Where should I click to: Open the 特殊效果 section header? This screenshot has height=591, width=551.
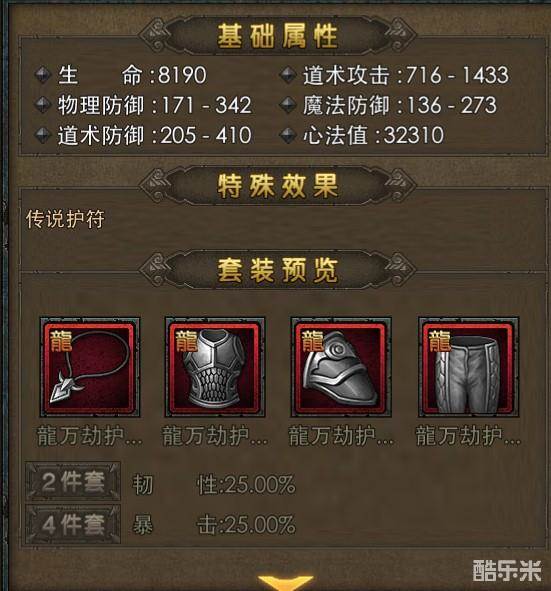pyautogui.click(x=277, y=186)
